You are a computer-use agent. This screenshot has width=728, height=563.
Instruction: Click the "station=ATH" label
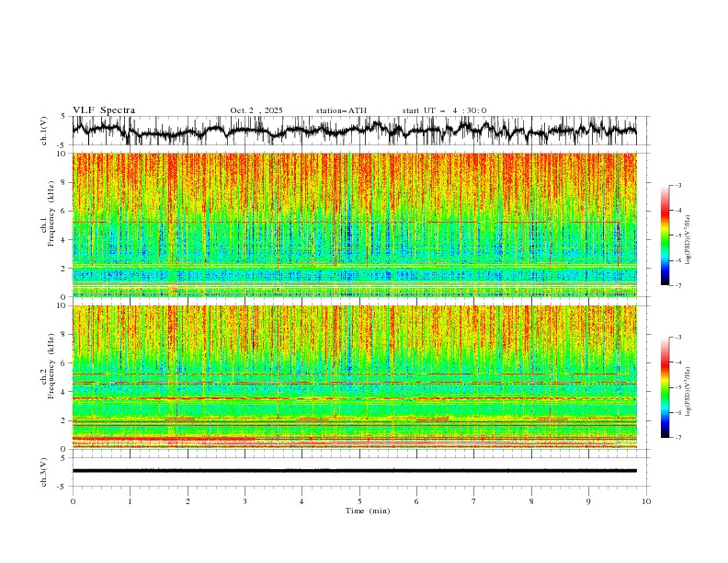(341, 110)
